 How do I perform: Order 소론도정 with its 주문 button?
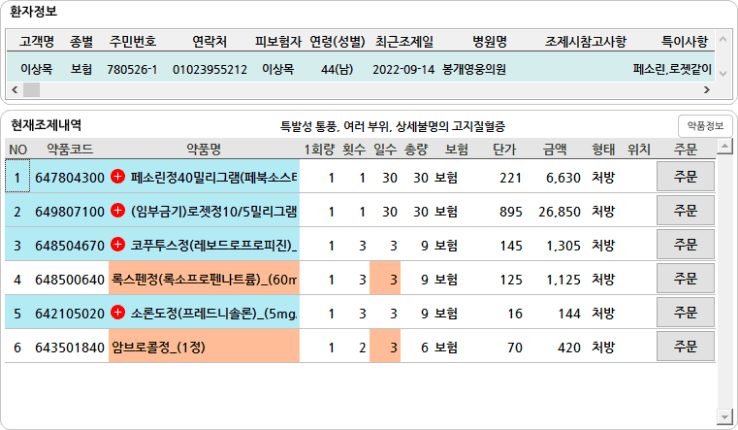(685, 312)
